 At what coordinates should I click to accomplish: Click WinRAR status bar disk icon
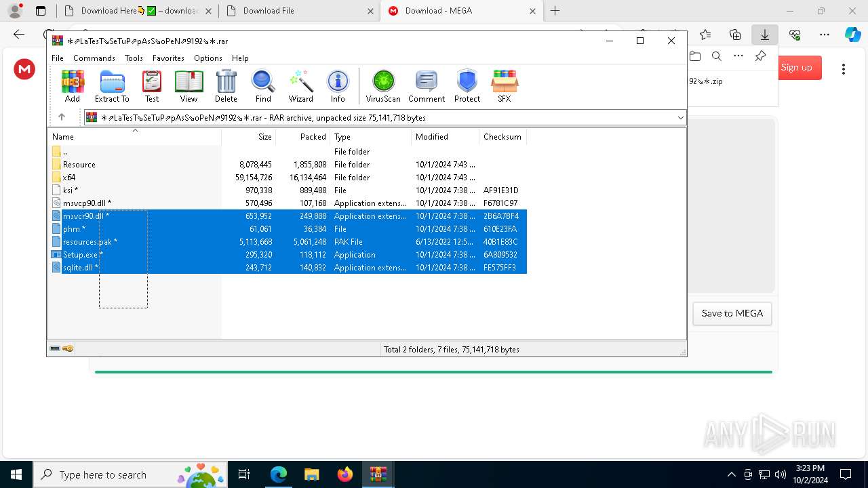55,348
